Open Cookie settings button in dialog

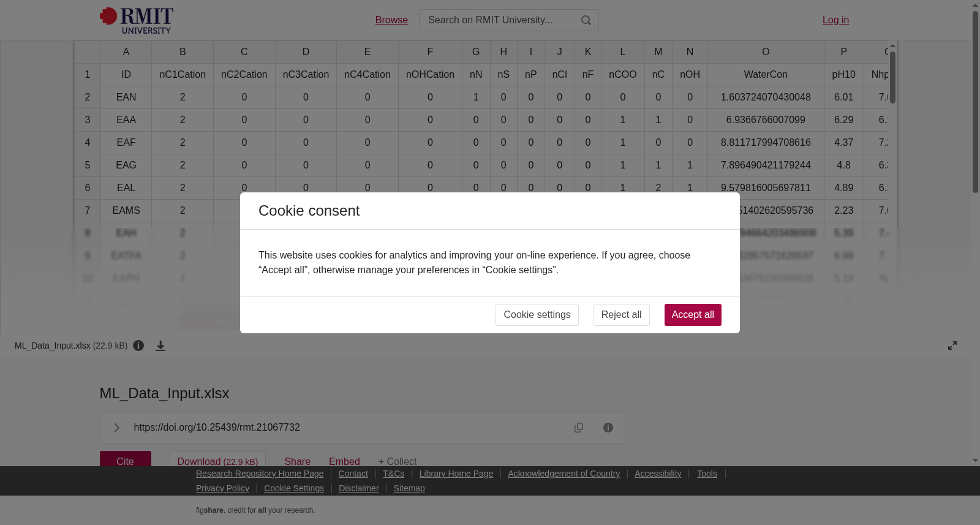click(537, 315)
